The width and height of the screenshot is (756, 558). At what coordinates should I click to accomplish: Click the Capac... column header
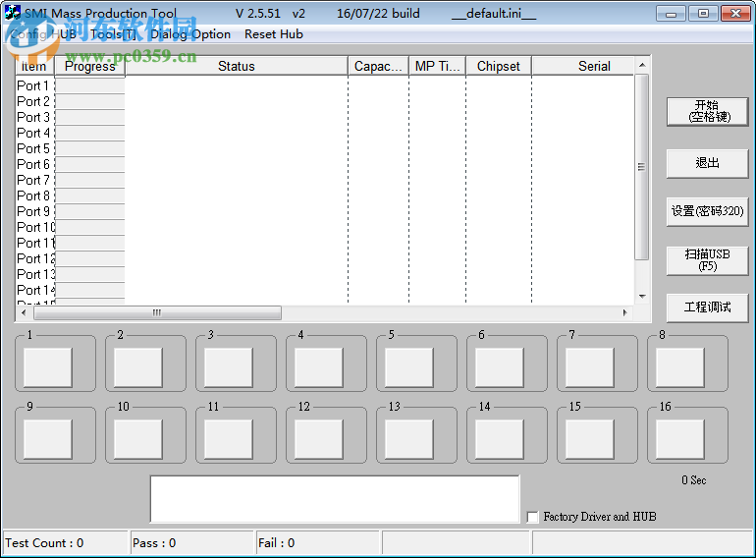click(378, 66)
